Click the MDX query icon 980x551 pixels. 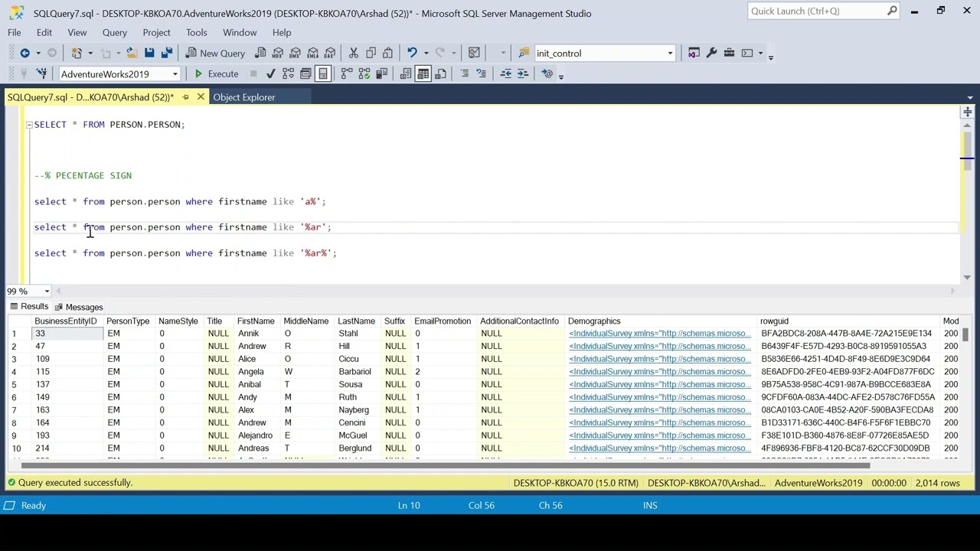tap(278, 53)
